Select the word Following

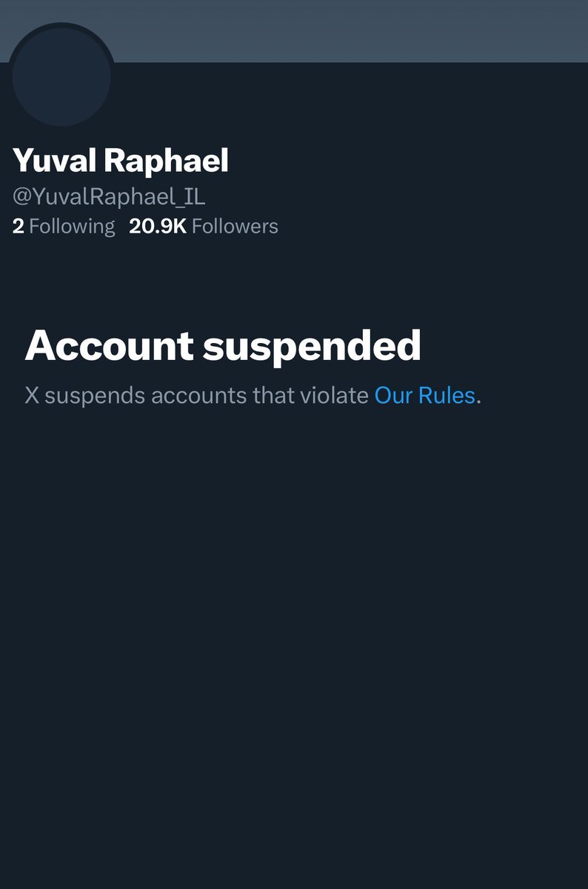[73, 226]
